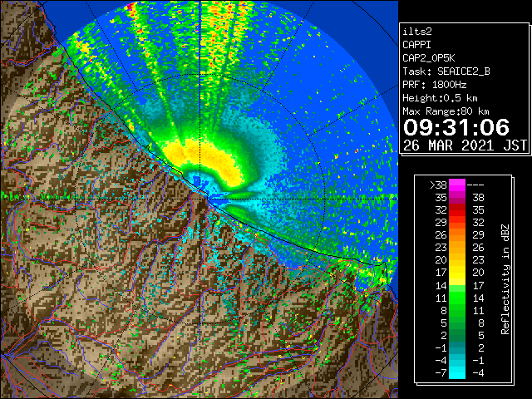The width and height of the screenshot is (532, 399).
Task: Click the 'Task: SEAICE2_B' line
Action: (446, 71)
